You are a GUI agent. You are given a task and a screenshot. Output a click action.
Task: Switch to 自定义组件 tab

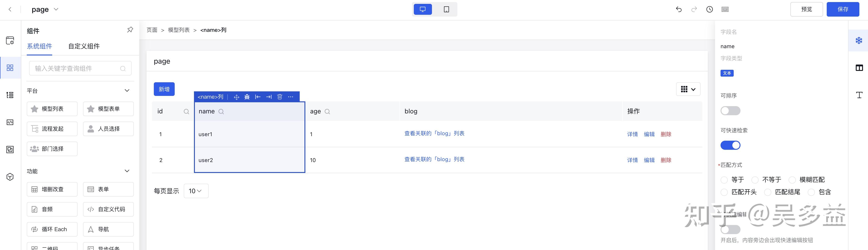pyautogui.click(x=84, y=46)
